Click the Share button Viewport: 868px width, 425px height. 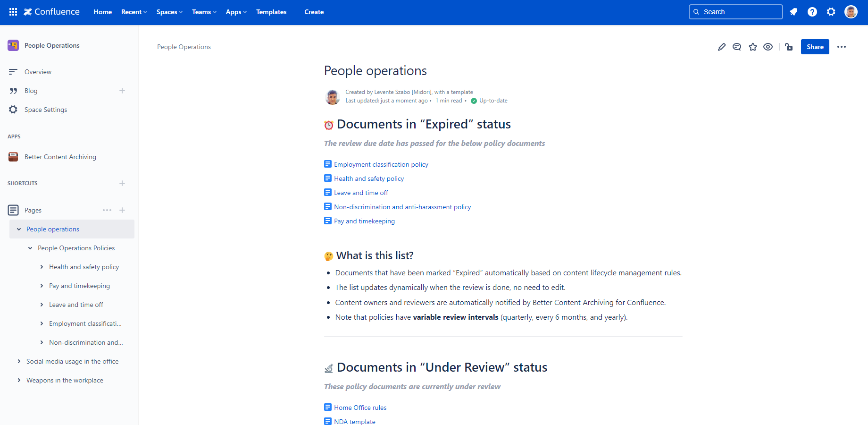pyautogui.click(x=815, y=47)
